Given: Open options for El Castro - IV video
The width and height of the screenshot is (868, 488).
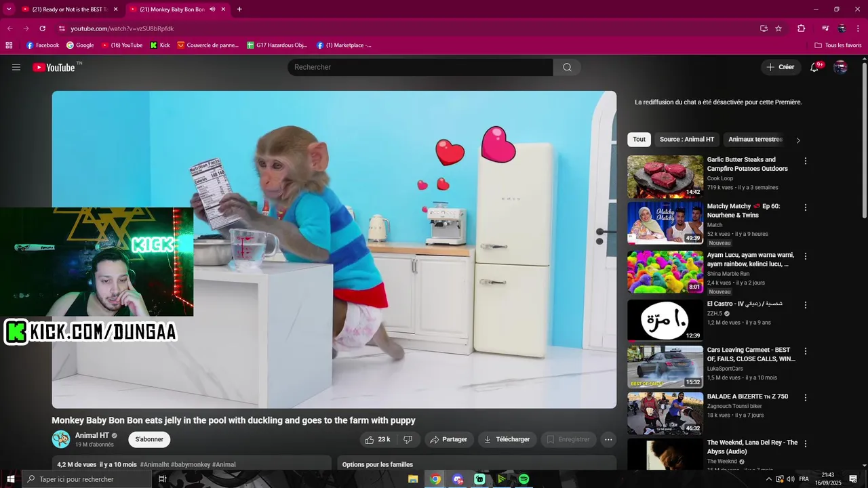Looking at the screenshot, I should tap(806, 305).
